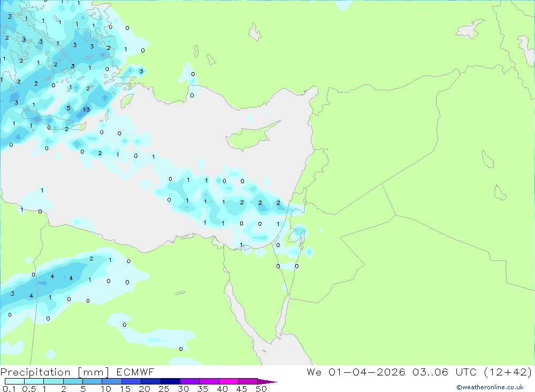Click the '5' precipitation value on the map
This screenshot has width=535, height=392.
coord(68,108)
